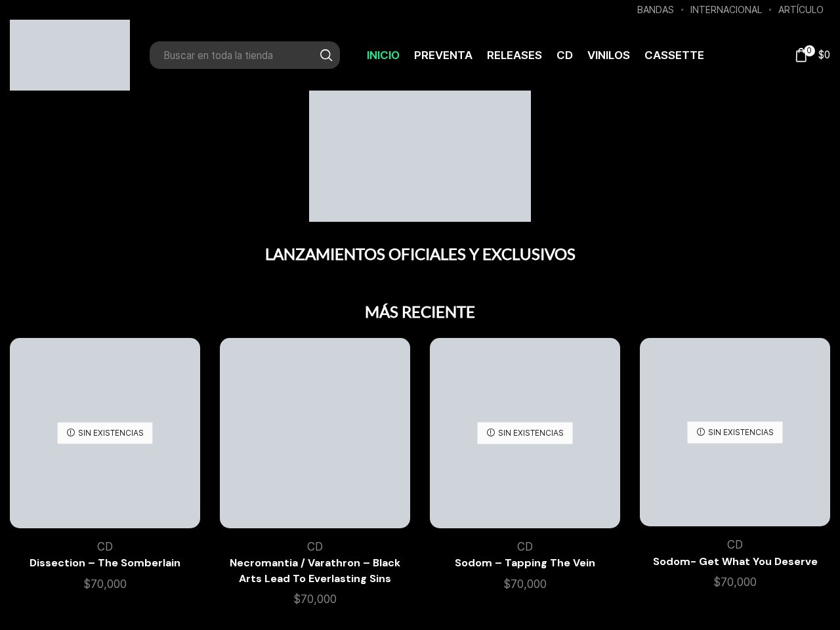The width and height of the screenshot is (840, 630).
Task: Click the search magnifying glass icon
Action: [326, 55]
